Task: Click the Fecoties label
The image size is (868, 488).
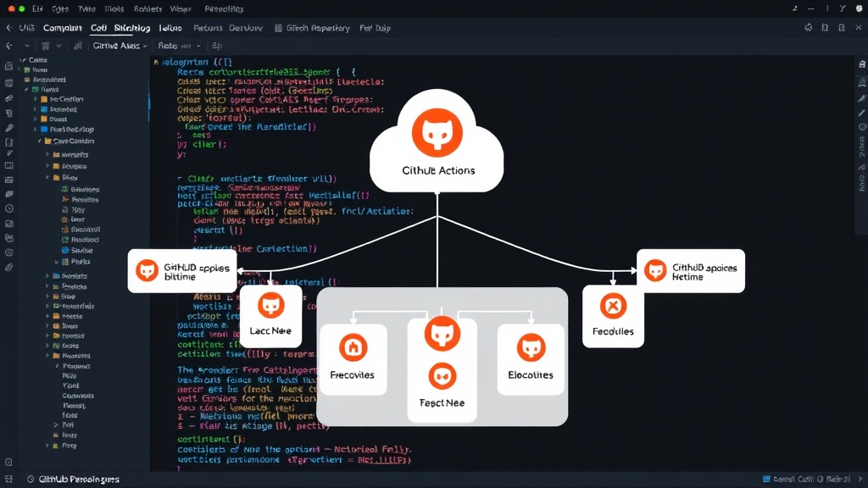Action: 613,331
